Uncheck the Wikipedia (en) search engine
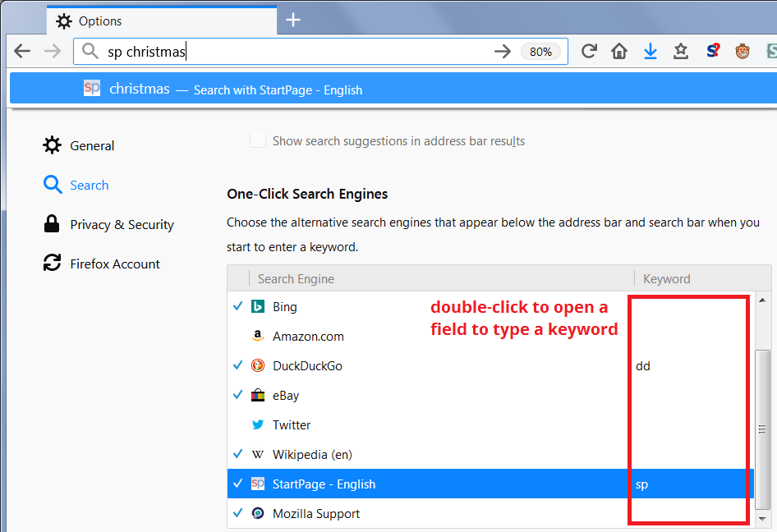Image resolution: width=777 pixels, height=532 pixels. 238,454
